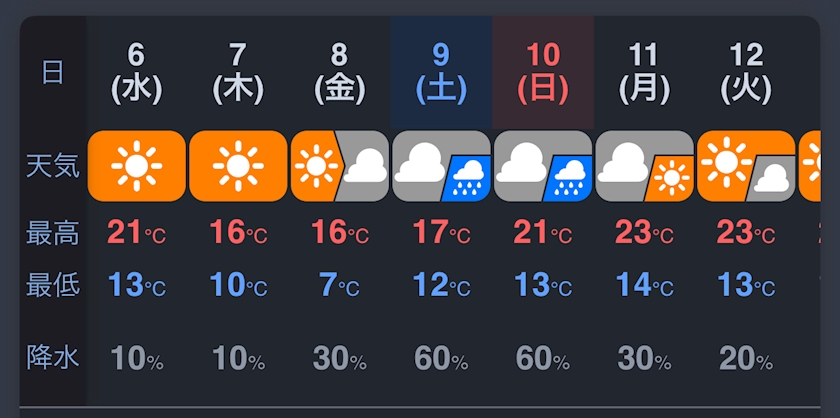The width and height of the screenshot is (840, 418).
Task: Tap the cloudy-then-rain icon for Sunday the 10th
Action: point(543,165)
